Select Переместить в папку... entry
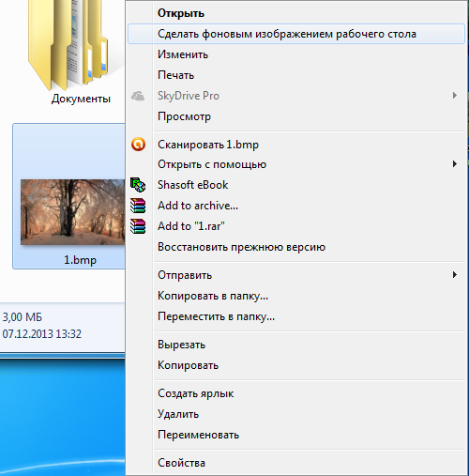Screen dimensions: 469x476 coord(295,316)
